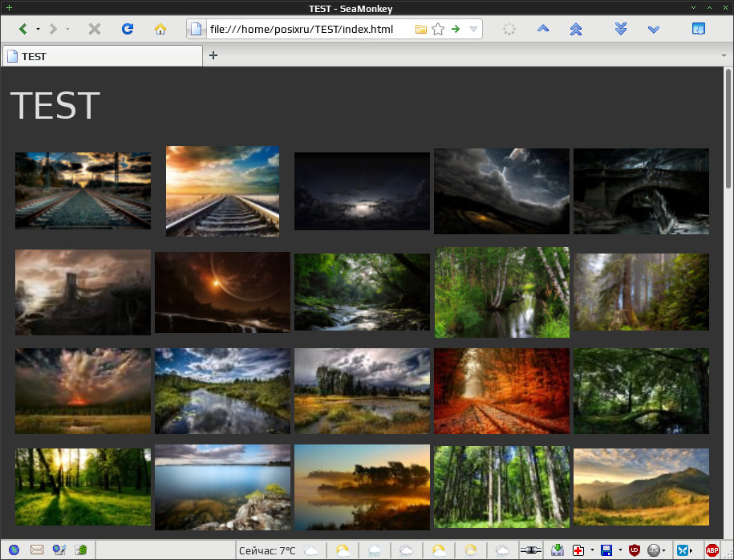
Task: Open the Downloads green arrow icon
Action: pyautogui.click(x=557, y=550)
